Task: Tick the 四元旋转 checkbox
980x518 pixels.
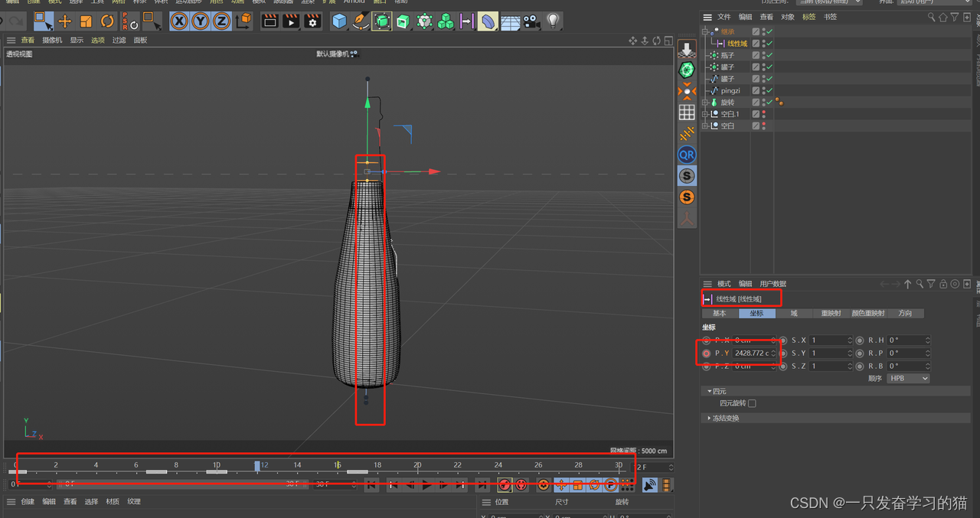Action: 752,403
